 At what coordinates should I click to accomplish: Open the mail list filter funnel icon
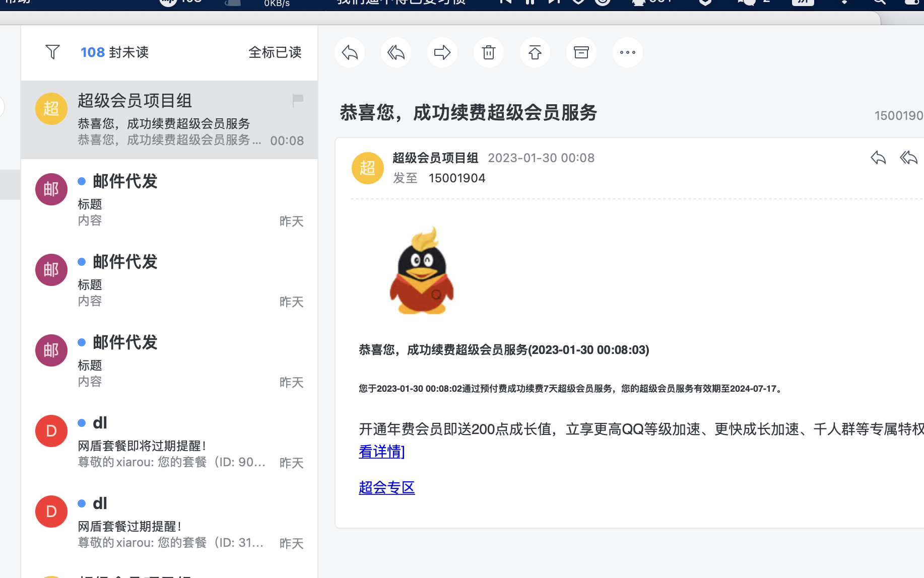(52, 52)
